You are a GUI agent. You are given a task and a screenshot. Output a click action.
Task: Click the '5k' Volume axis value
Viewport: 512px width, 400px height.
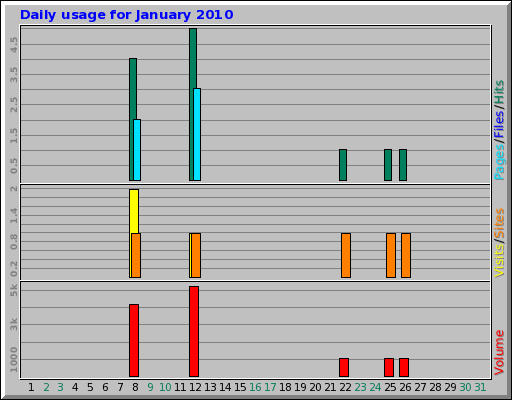(x=14, y=290)
